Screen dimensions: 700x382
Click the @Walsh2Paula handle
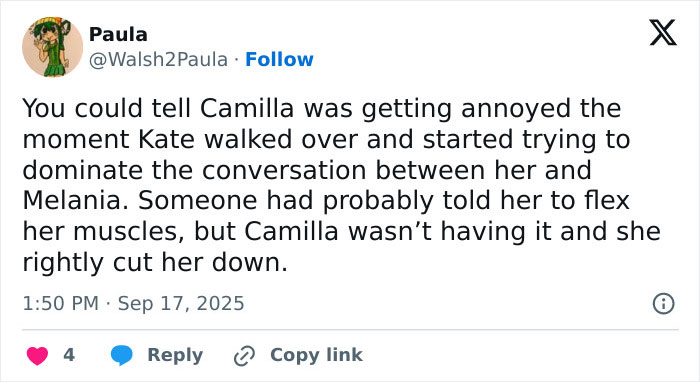click(x=158, y=59)
